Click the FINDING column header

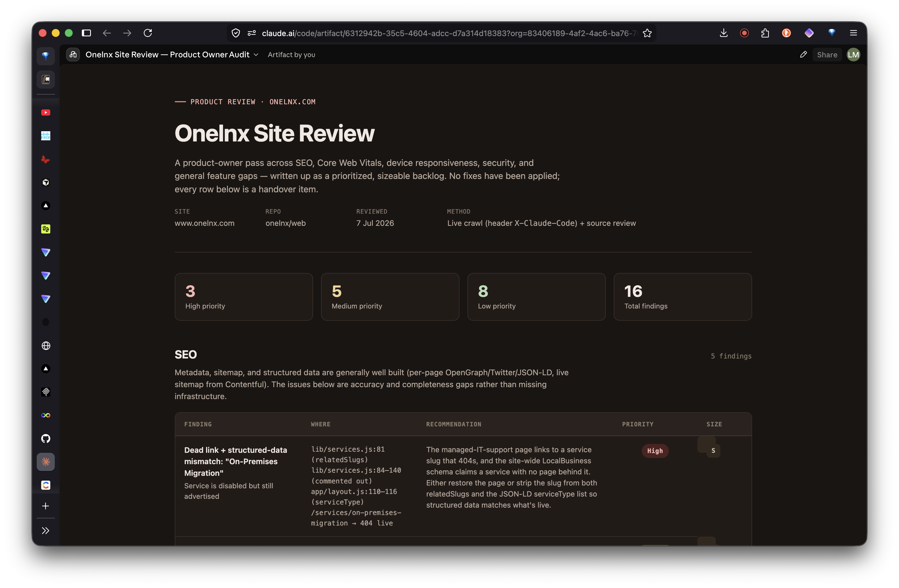(197, 424)
